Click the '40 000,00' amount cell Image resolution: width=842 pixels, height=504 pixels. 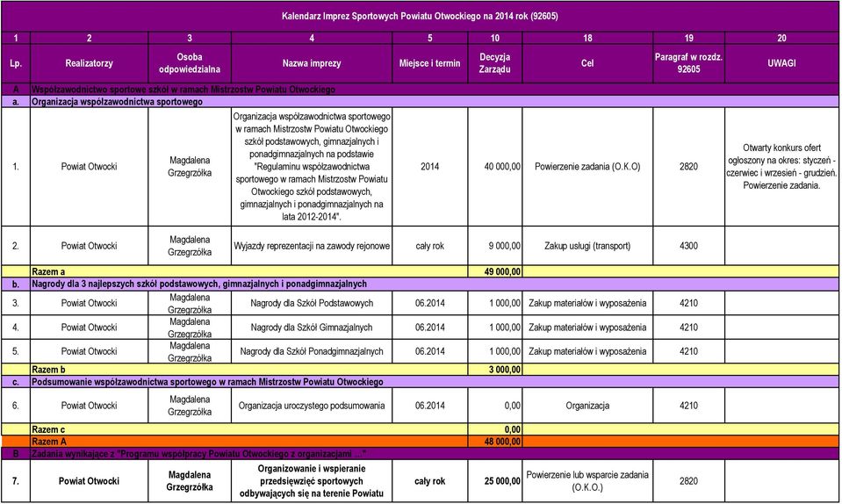point(494,166)
